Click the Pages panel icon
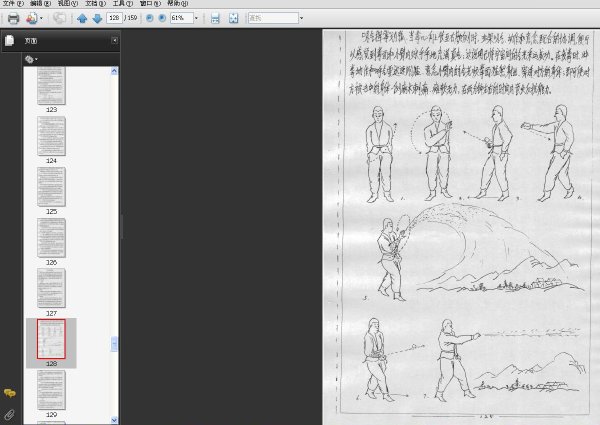 [10, 40]
